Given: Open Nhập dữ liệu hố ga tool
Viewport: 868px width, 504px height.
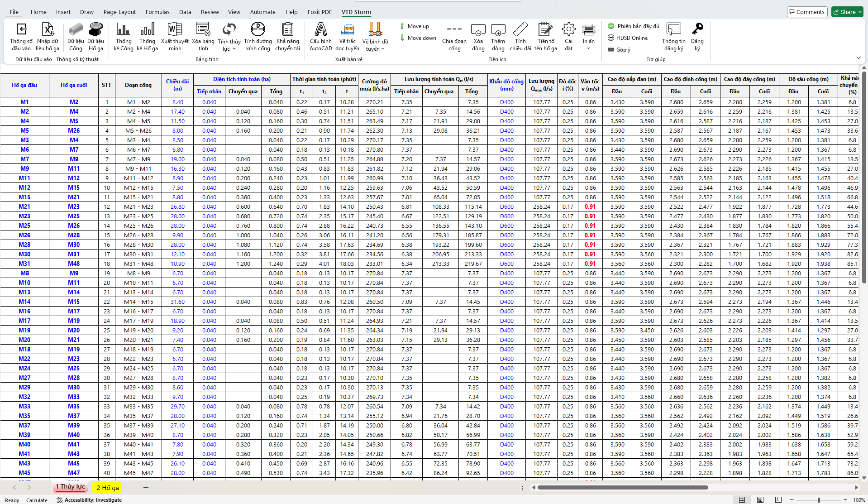Looking at the screenshot, I should pyautogui.click(x=48, y=30).
